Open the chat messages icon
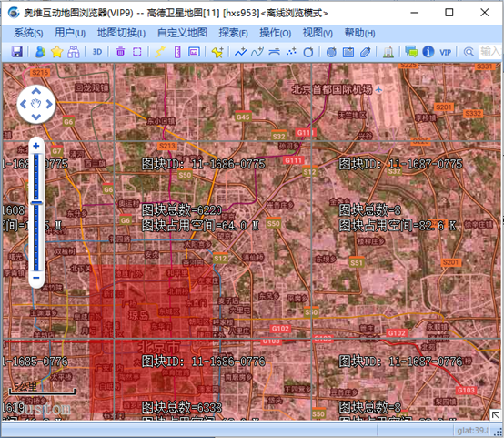Viewport: 504px width, 438px height. pyautogui.click(x=411, y=52)
